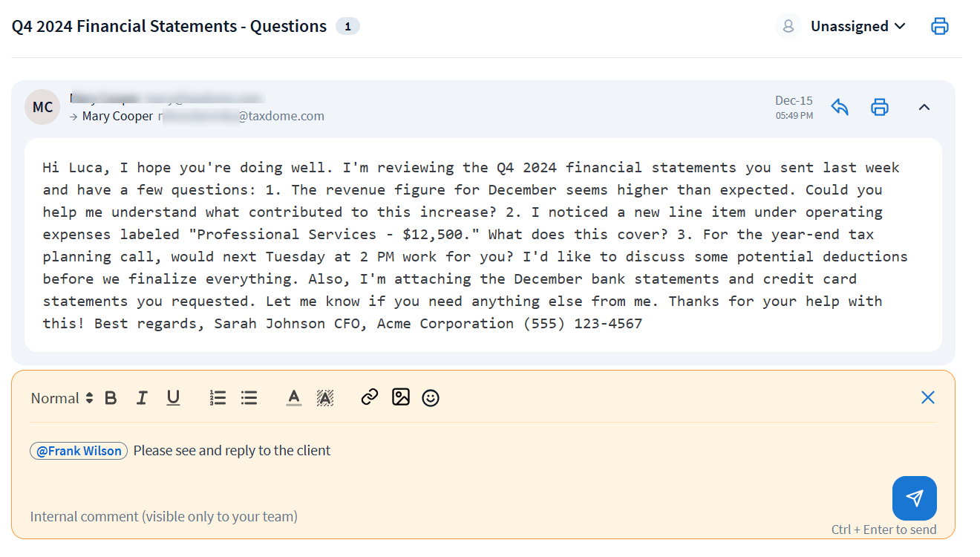980x557 pixels.
Task: Click the reply arrow icon on the message
Action: point(840,107)
